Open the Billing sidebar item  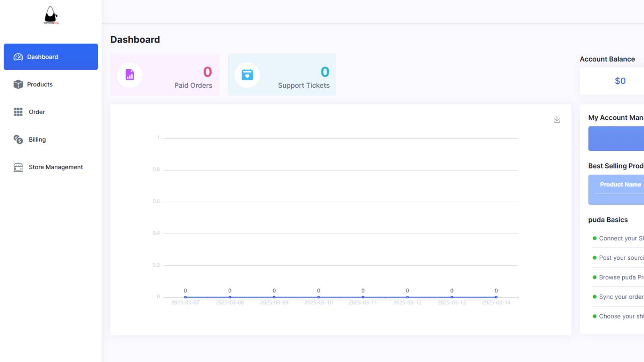pyautogui.click(x=51, y=140)
